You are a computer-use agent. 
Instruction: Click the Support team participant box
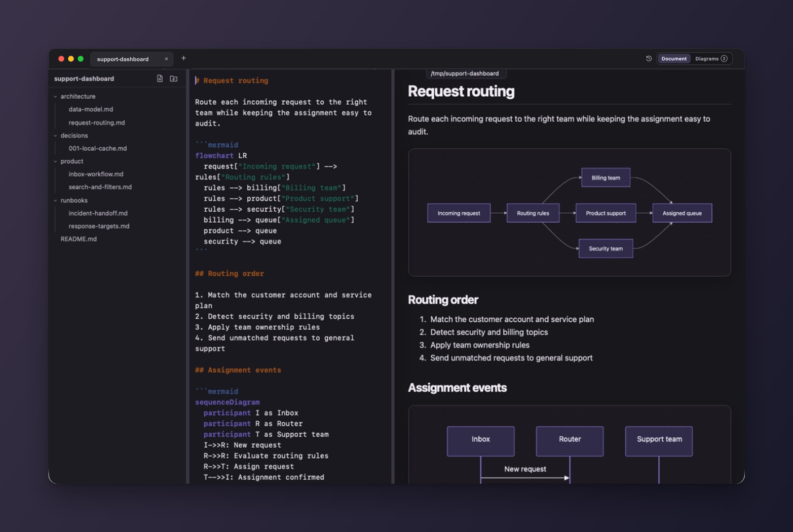tap(659, 441)
